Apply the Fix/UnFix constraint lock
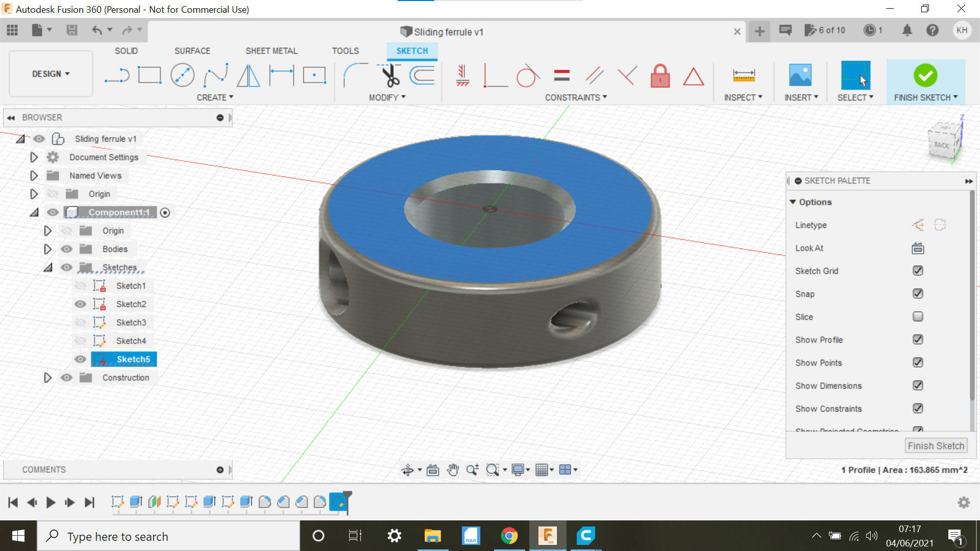This screenshot has width=980, height=551. tap(660, 76)
